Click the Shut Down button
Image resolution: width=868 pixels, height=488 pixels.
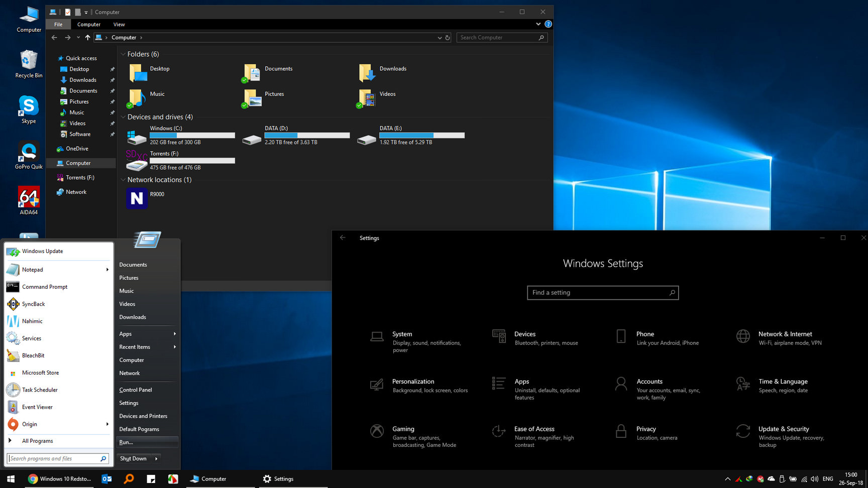click(x=134, y=458)
